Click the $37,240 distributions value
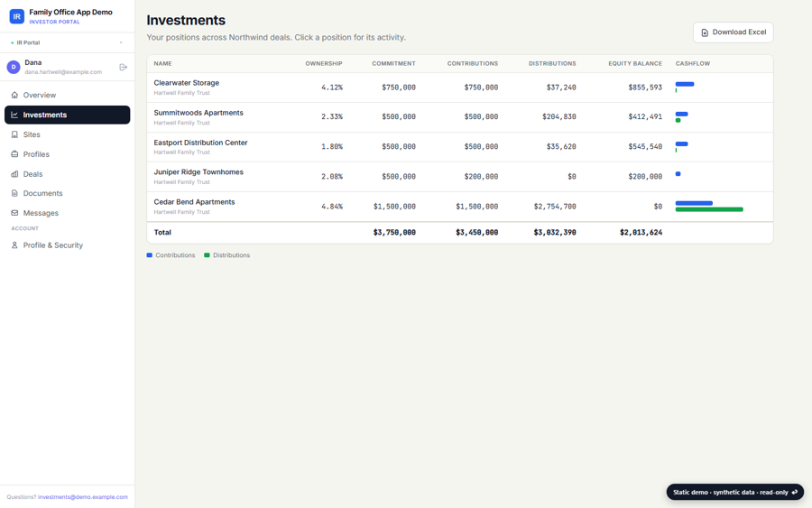This screenshot has height=508, width=812. tap(561, 88)
